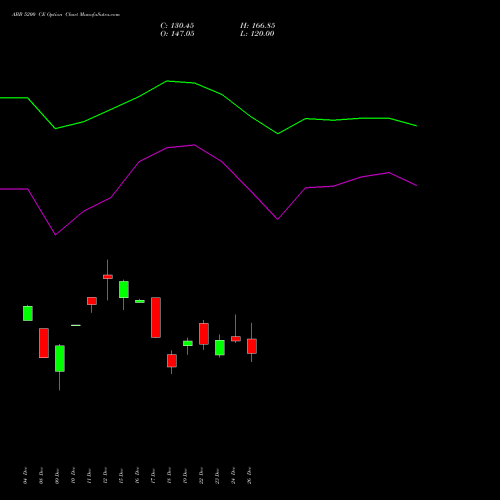Click the low value 'L: 120.00'
This screenshot has width=500, height=500.
point(257,34)
